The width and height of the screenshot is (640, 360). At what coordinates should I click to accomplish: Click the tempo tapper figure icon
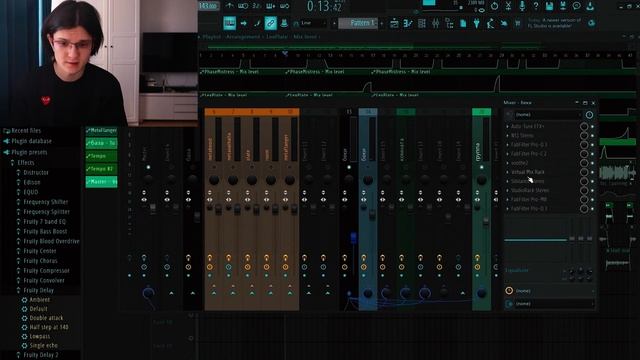coord(490,23)
